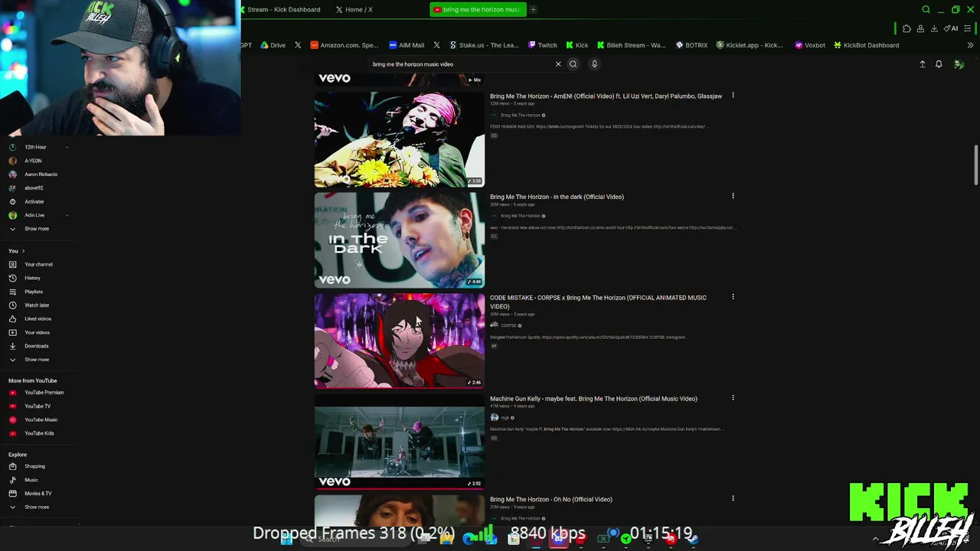Open Your channel in the sidebar
The image size is (980, 551).
(38, 265)
